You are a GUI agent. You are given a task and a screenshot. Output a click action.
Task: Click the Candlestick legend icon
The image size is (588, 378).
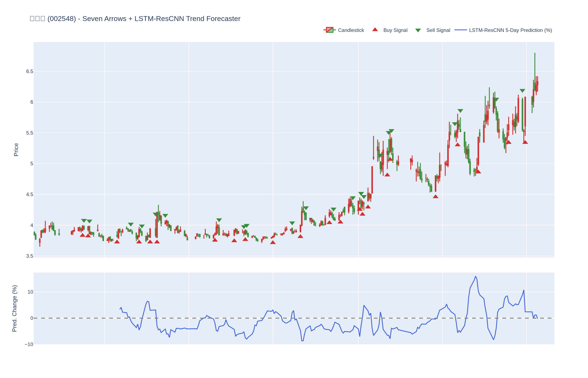click(329, 30)
